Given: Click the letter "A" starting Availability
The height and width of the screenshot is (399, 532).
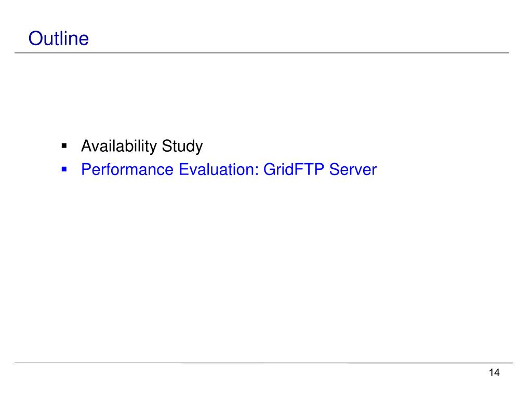Looking at the screenshot, I should (87, 146).
